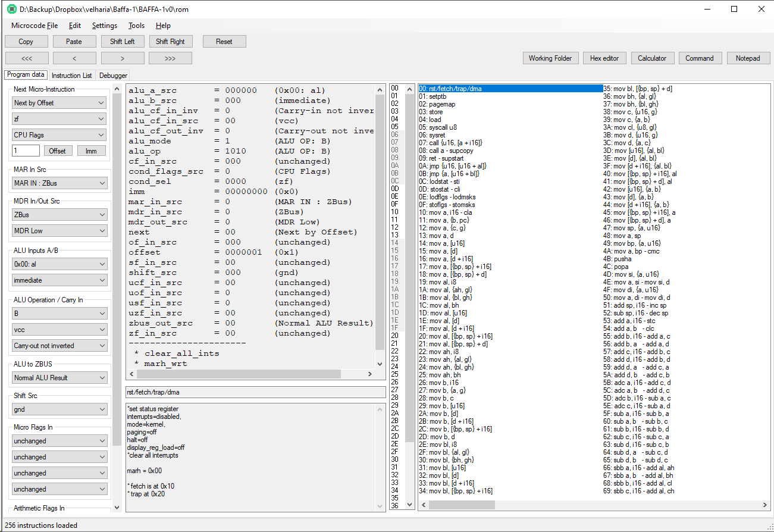Select instruction 35: mov bl, [{bp, sp} + d]

point(638,89)
